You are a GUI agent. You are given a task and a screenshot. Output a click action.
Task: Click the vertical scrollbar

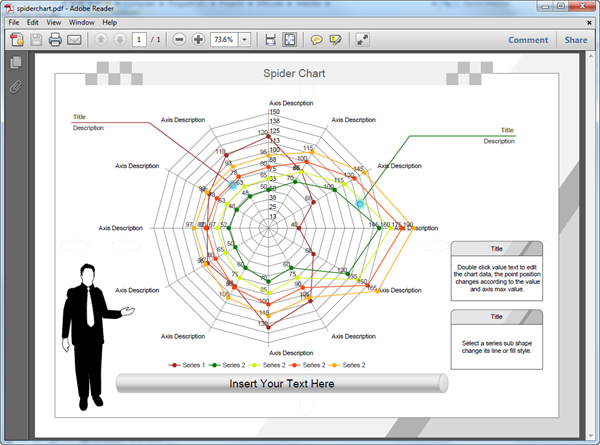[591, 245]
